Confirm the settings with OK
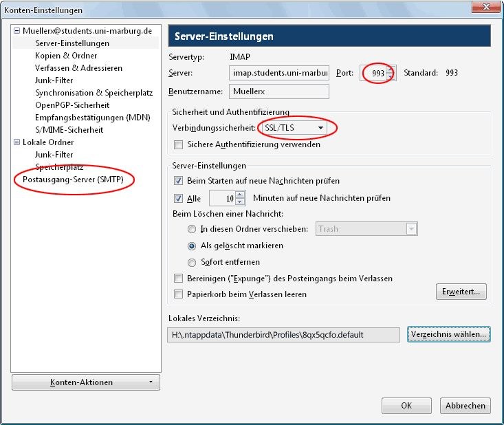Screen dimensions: 504x425 pyautogui.click(x=406, y=406)
